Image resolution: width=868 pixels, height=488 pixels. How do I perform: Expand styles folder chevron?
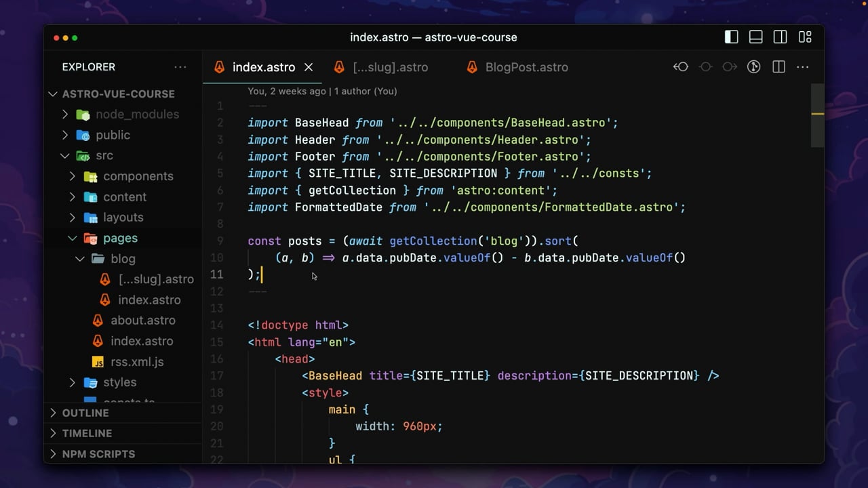click(73, 382)
